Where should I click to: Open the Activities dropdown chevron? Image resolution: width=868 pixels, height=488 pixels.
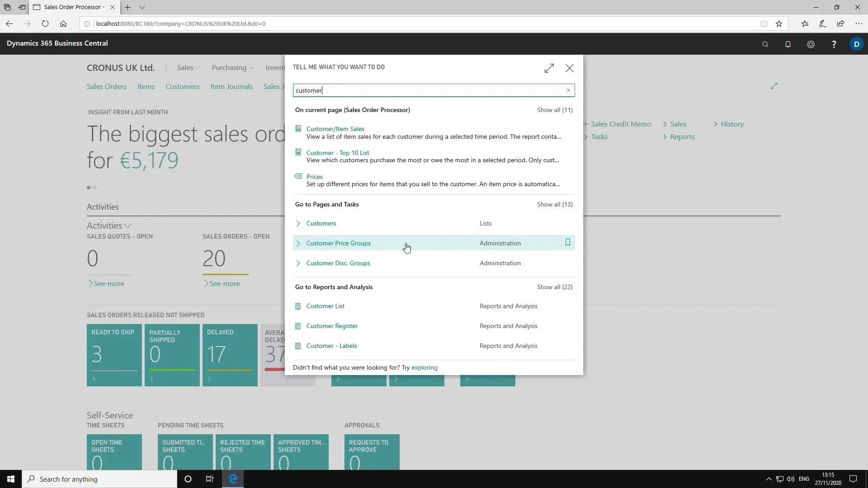[x=128, y=226]
